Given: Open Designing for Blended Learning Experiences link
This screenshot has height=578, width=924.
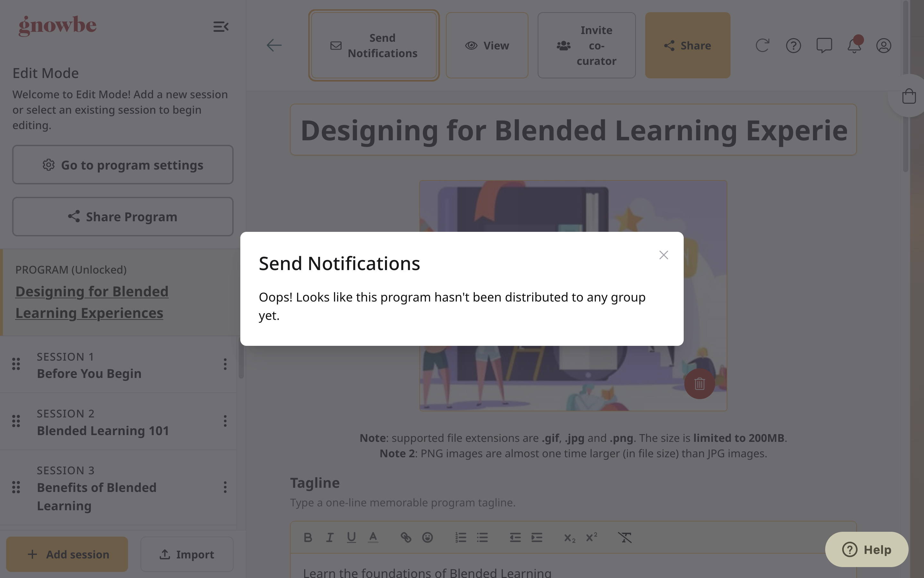Looking at the screenshot, I should [x=92, y=302].
